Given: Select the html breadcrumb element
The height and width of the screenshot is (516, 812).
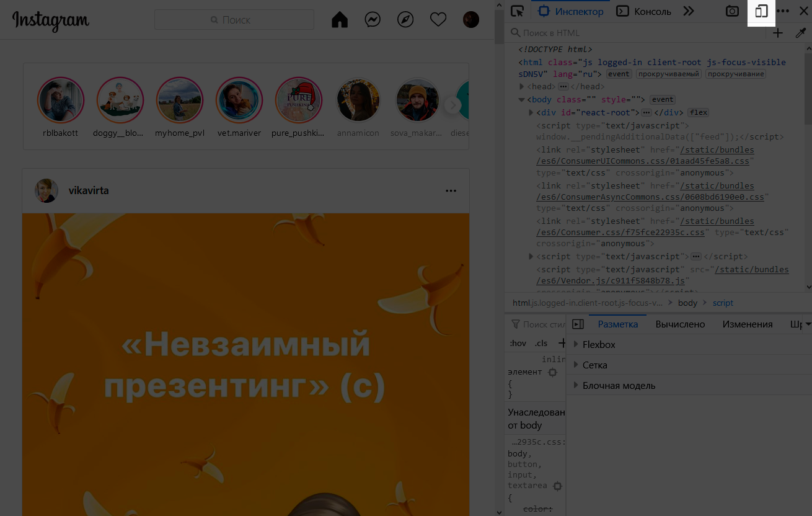Looking at the screenshot, I should (x=587, y=303).
